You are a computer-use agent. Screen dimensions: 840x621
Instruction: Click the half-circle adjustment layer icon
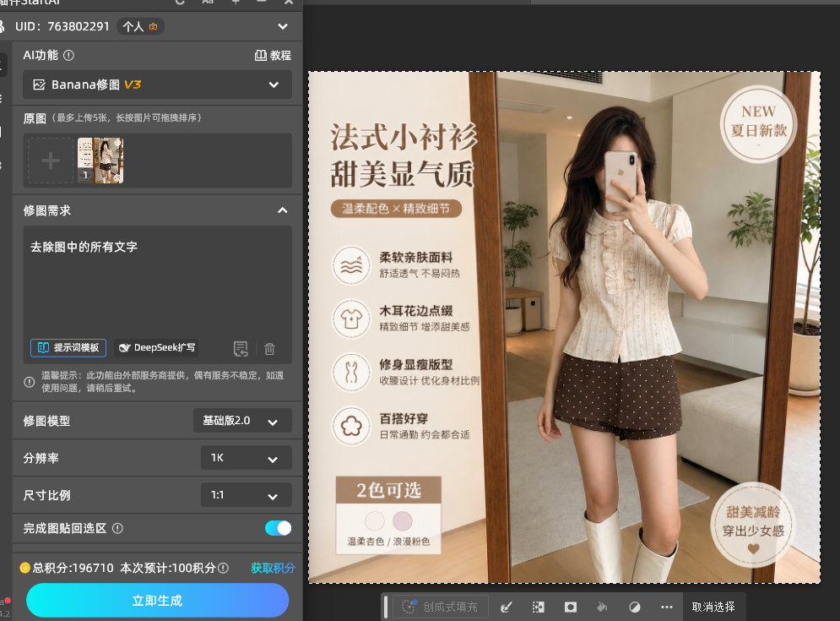coord(634,607)
